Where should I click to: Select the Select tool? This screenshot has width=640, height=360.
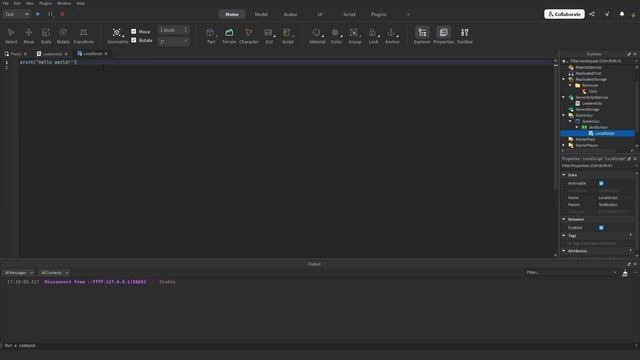11,36
